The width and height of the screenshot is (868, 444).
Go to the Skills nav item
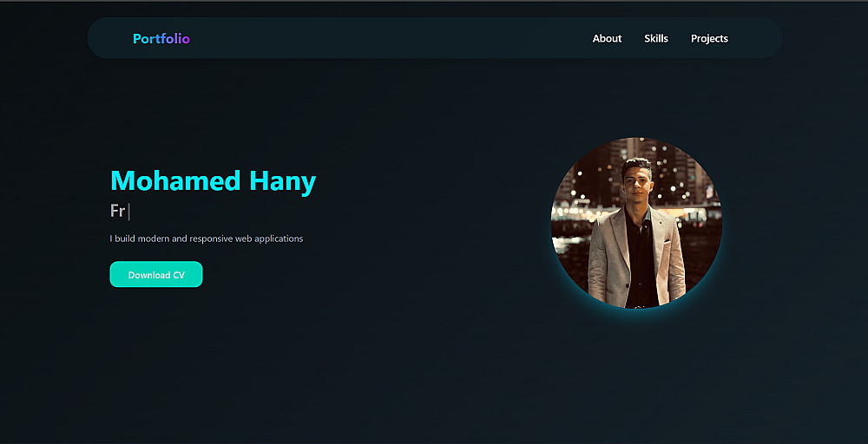(x=656, y=39)
